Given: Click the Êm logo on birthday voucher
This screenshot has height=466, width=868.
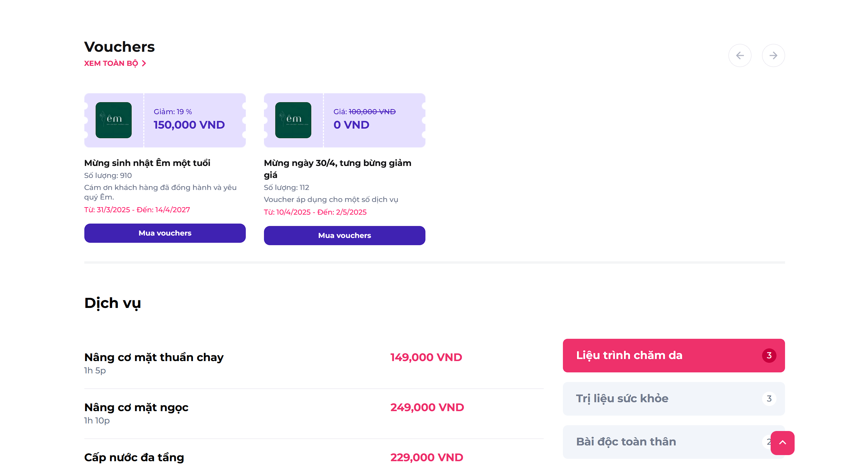Looking at the screenshot, I should point(113,120).
